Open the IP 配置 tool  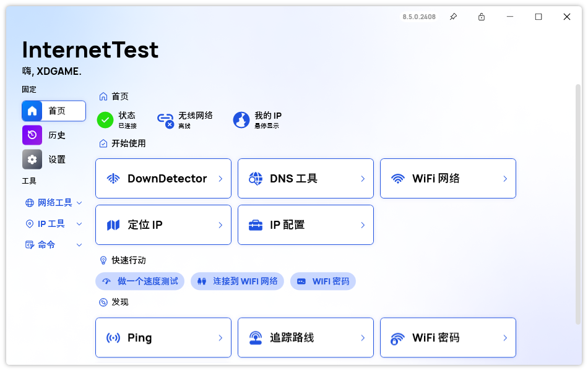[305, 224]
